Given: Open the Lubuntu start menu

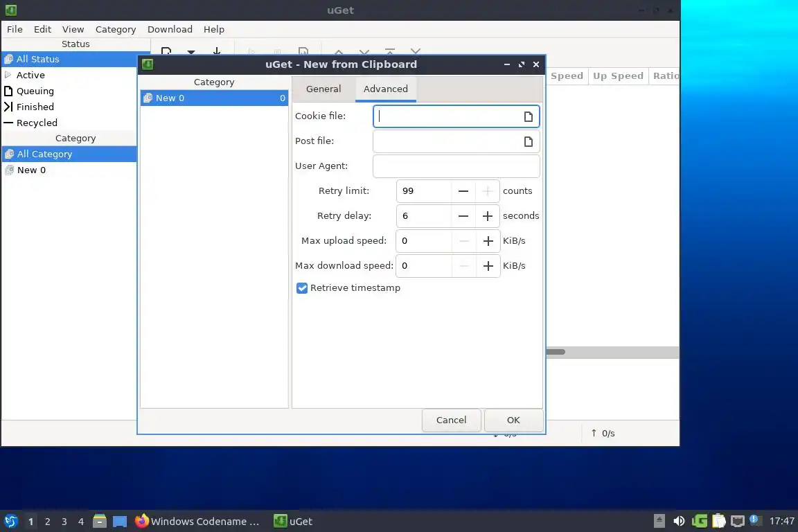Looking at the screenshot, I should (x=10, y=522).
